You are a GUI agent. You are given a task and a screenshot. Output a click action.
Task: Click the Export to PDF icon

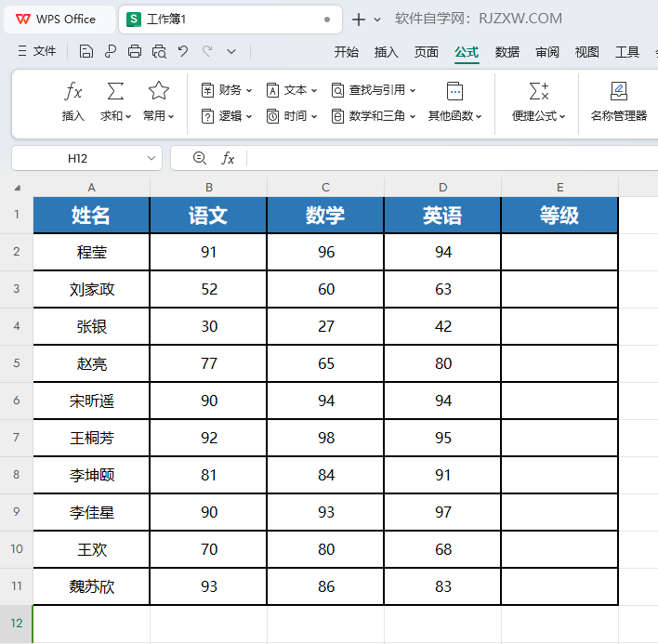(x=111, y=52)
